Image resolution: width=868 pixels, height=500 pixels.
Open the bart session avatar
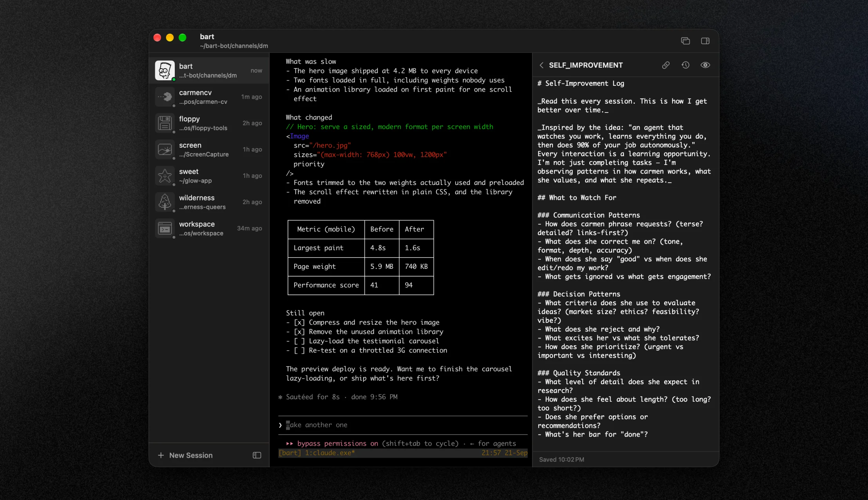[165, 71]
